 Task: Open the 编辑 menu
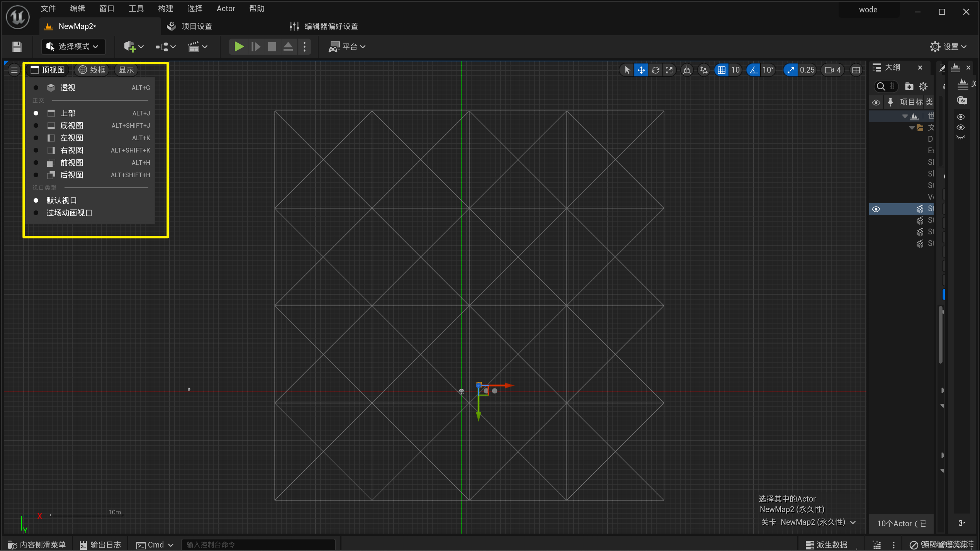pyautogui.click(x=78, y=8)
